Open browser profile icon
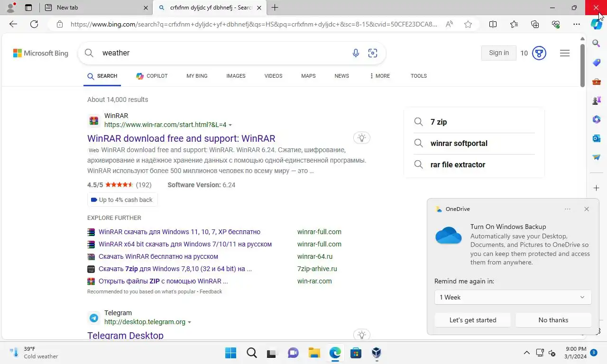The image size is (607, 364). click(x=10, y=8)
